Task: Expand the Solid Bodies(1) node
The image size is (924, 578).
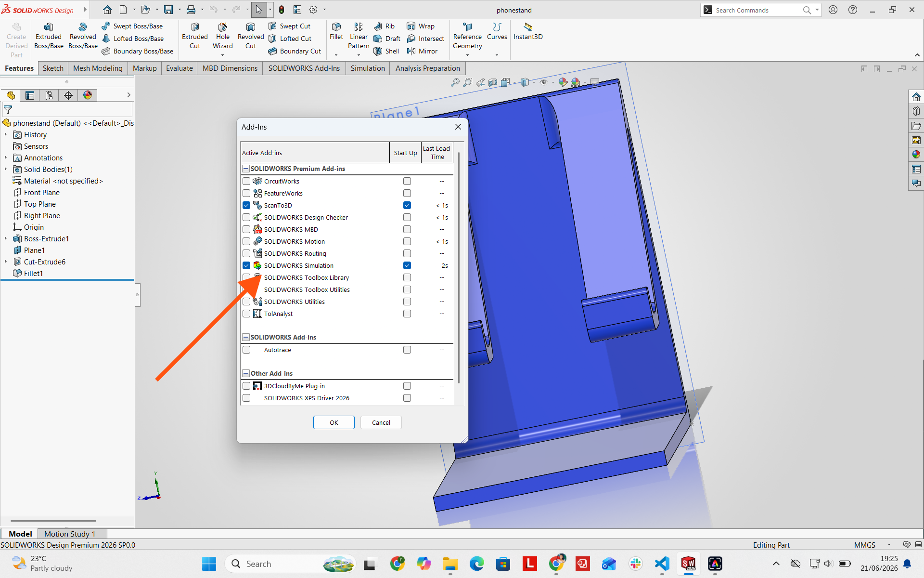Action: pos(6,170)
